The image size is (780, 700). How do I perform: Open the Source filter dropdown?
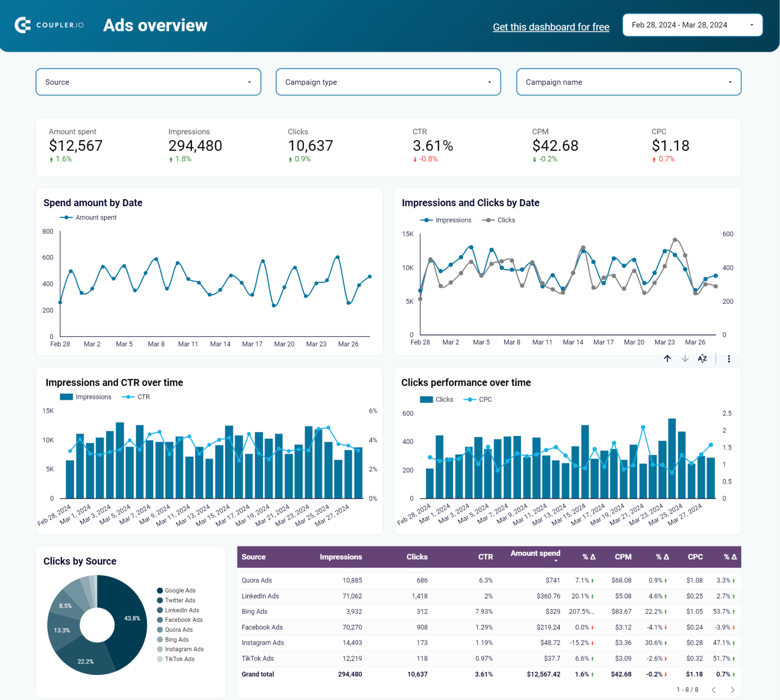pos(148,82)
